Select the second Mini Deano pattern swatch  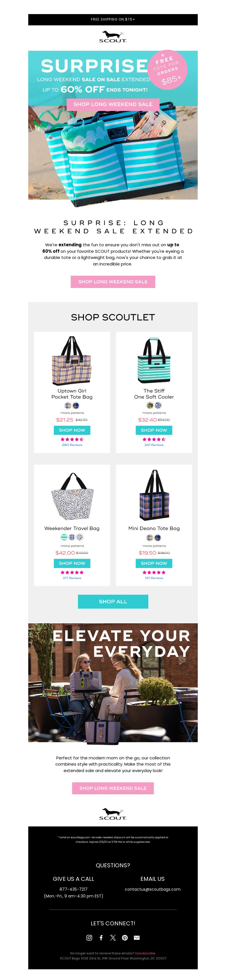coord(158,537)
